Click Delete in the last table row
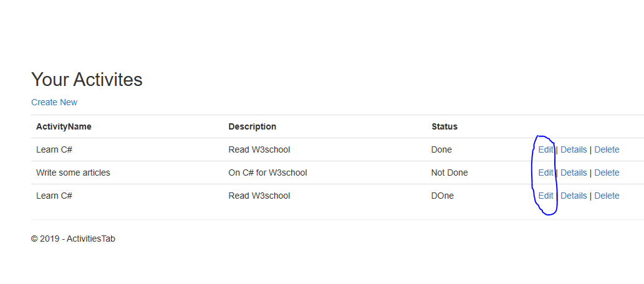 tap(607, 196)
